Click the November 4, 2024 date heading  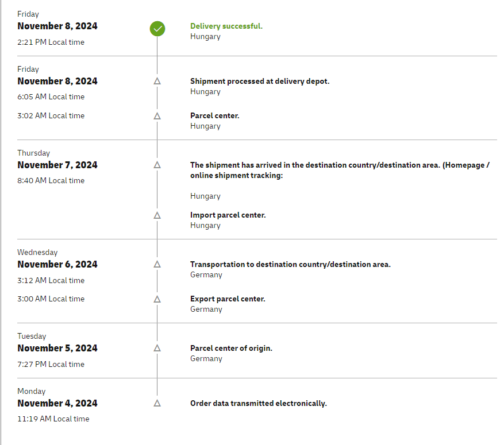pyautogui.click(x=57, y=403)
